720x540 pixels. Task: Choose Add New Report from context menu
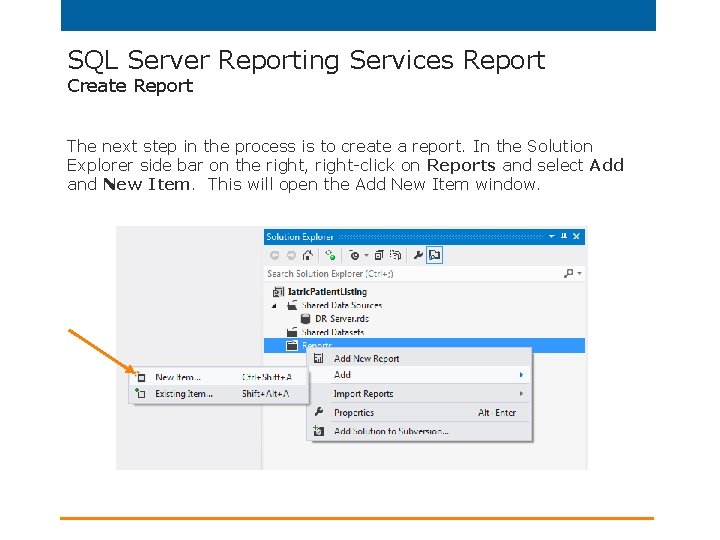[x=420, y=359]
